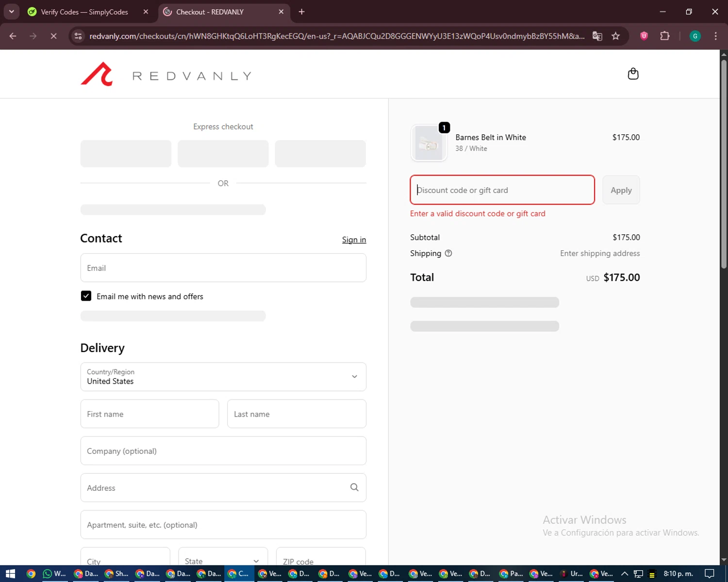
Task: Click the Company (optional) field
Action: point(223,451)
